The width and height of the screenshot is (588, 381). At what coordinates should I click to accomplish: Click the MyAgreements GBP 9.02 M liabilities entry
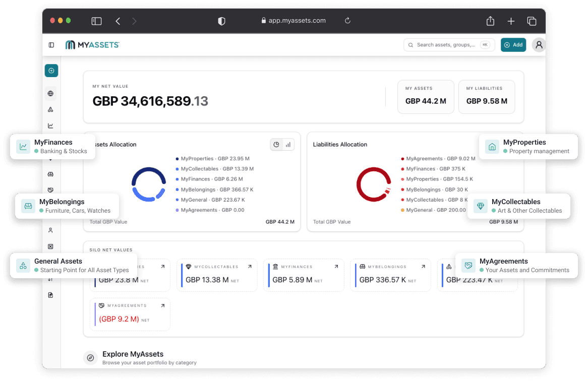pos(438,159)
